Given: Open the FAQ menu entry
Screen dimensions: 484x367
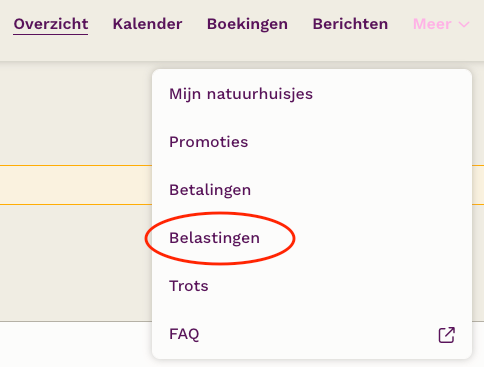Looking at the screenshot, I should tap(312, 334).
